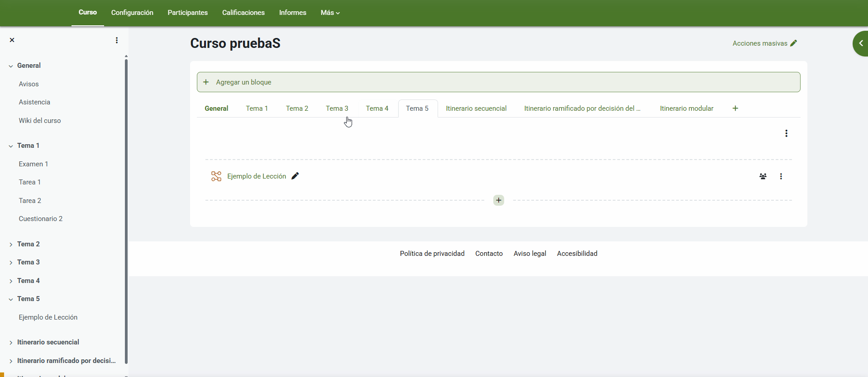The image size is (868, 377).
Task: Open the Política de privacidad link
Action: click(432, 254)
